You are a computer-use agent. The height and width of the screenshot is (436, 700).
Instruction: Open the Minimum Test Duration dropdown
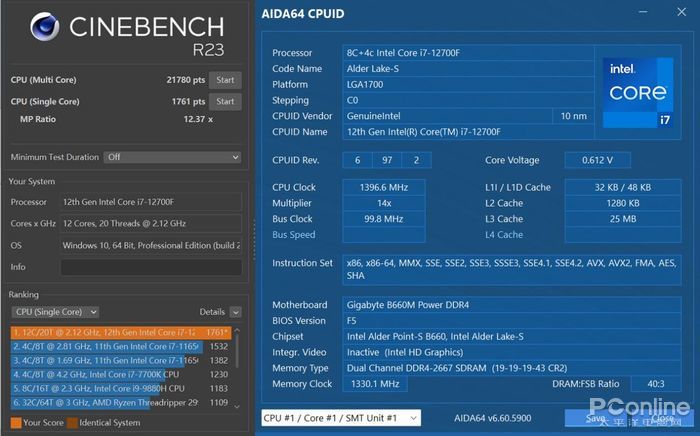(x=172, y=157)
